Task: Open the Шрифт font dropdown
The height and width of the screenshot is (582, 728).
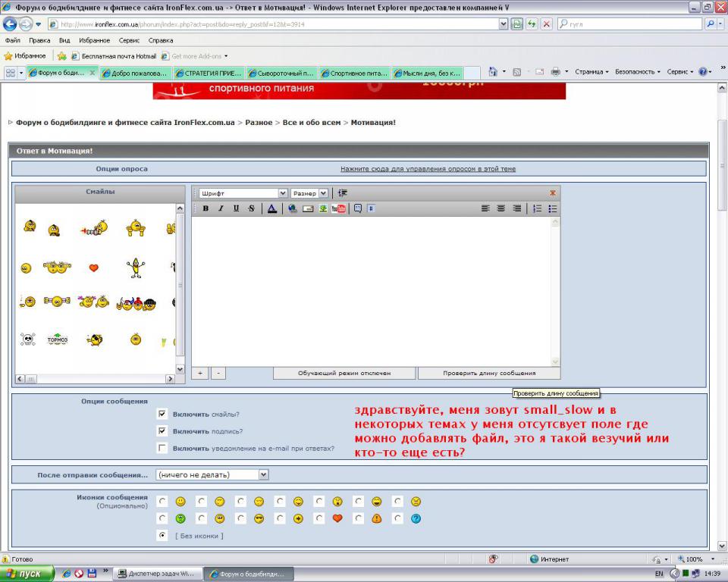Action: (x=283, y=193)
